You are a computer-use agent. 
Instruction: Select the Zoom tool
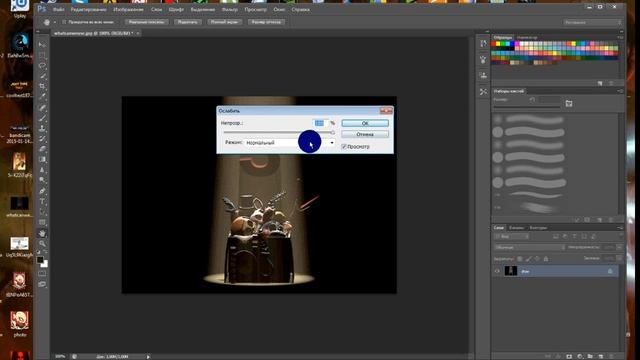[42, 244]
